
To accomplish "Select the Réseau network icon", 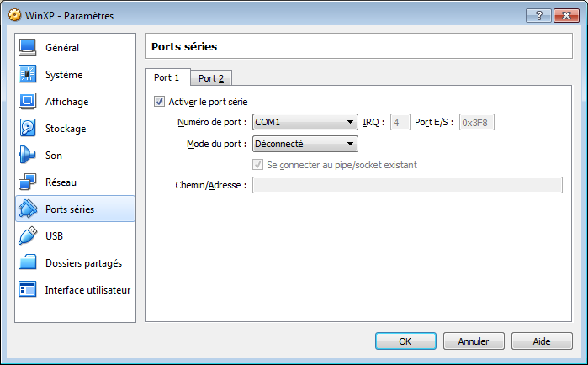I will tap(28, 182).
